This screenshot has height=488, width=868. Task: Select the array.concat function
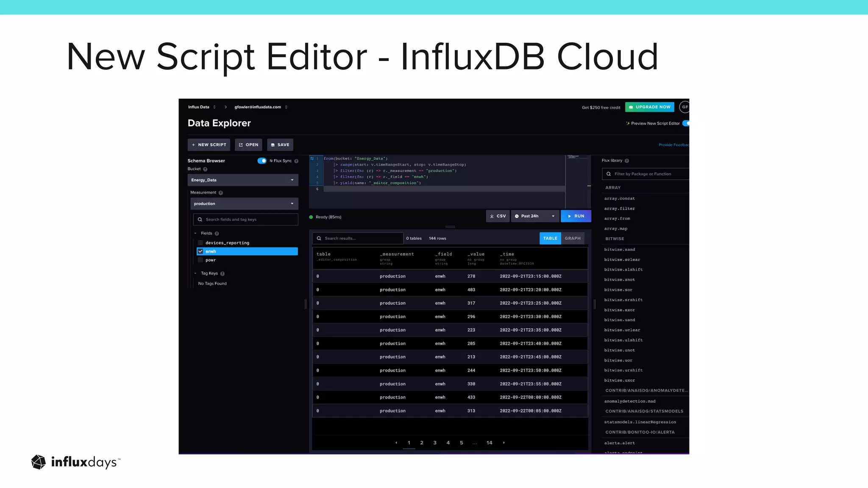click(620, 199)
